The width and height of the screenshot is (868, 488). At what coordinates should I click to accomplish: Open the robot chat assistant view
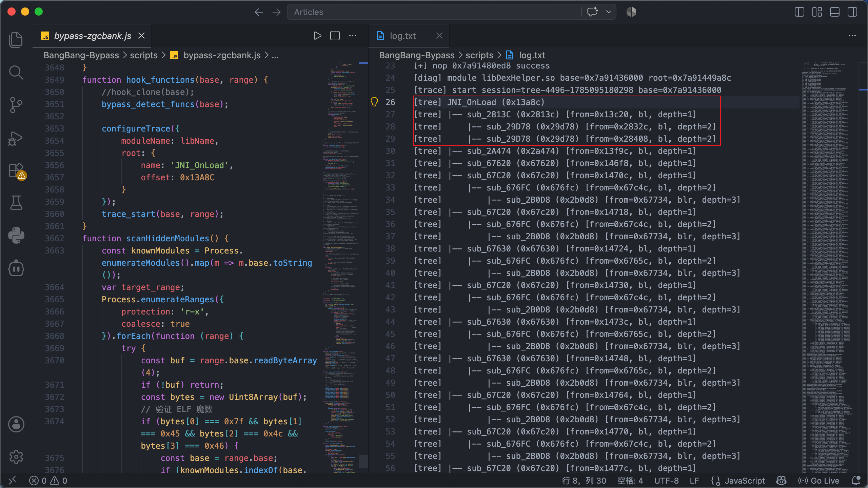point(16,268)
